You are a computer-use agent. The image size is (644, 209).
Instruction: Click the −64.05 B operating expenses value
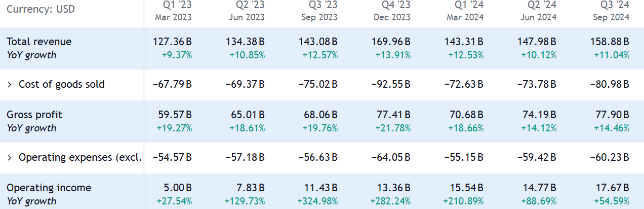(x=391, y=158)
